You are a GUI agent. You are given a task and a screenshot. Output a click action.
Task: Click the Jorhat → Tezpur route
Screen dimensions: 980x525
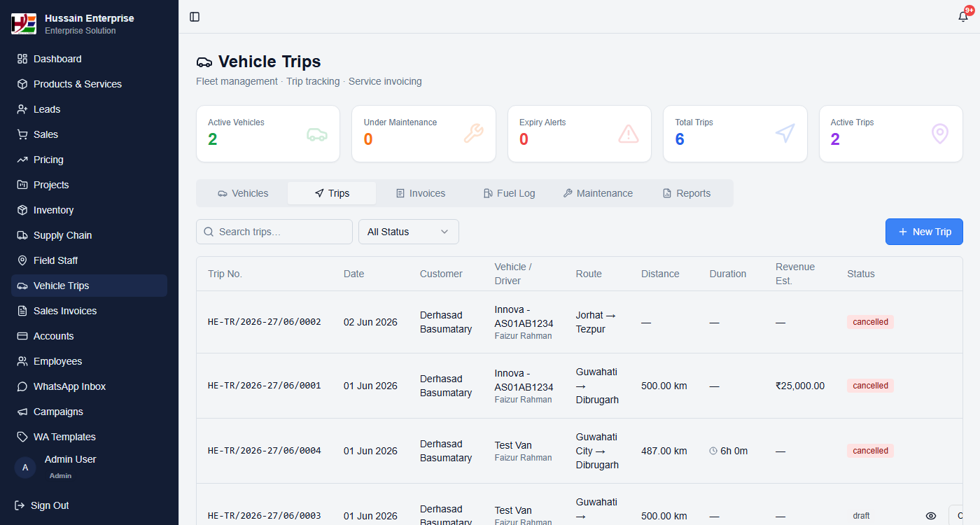pyautogui.click(x=596, y=322)
